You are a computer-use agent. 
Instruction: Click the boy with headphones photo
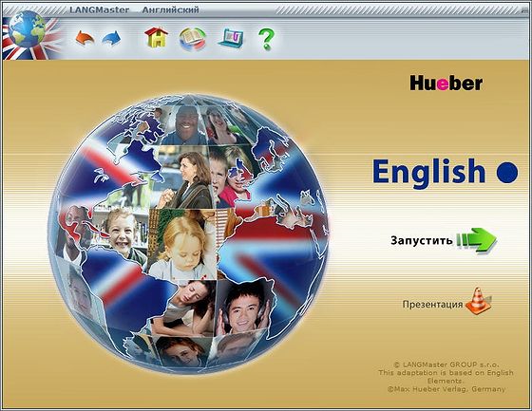coord(243,308)
